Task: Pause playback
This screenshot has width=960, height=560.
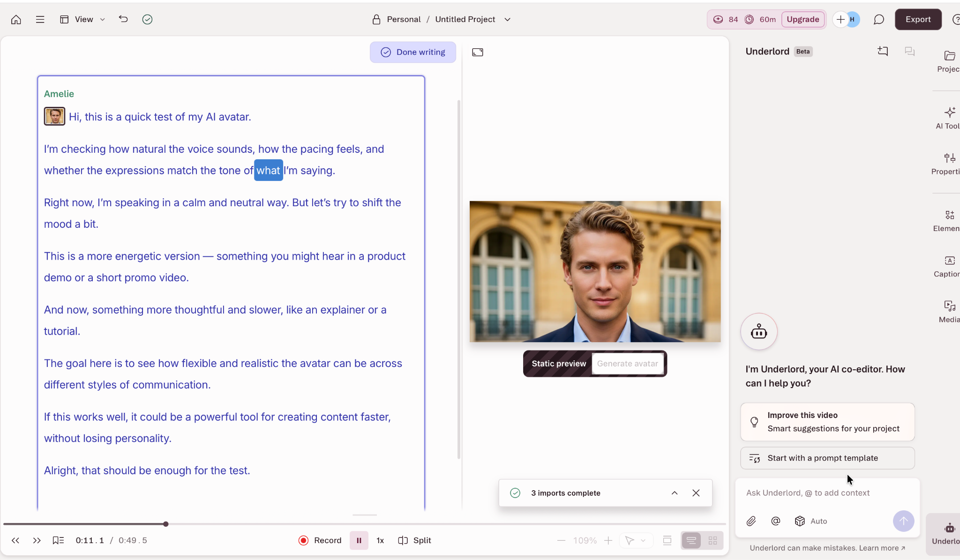Action: coord(359,540)
